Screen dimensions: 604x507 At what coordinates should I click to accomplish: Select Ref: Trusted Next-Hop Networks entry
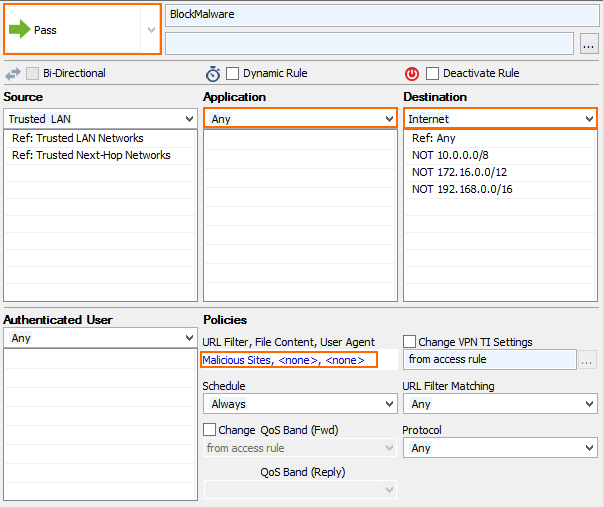pyautogui.click(x=100, y=155)
